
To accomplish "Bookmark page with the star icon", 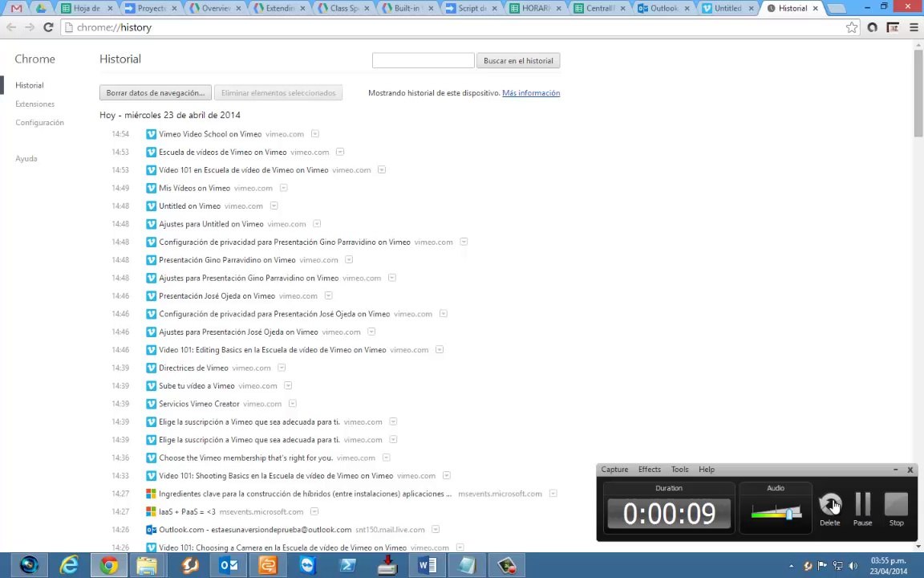I will [852, 27].
